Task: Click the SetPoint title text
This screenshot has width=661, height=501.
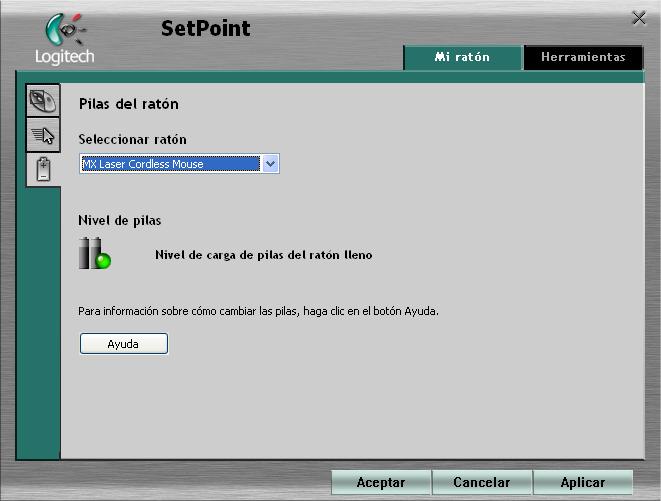Action: [x=205, y=28]
